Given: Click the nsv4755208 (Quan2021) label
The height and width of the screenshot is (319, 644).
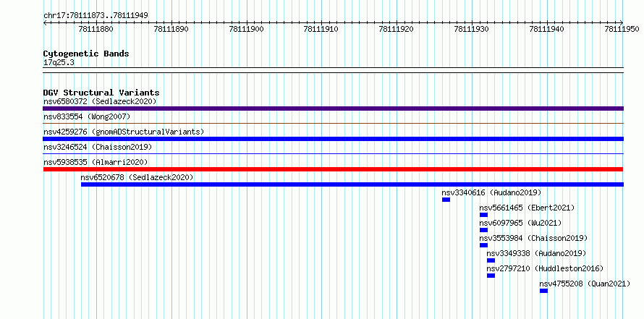Looking at the screenshot, I should 585,284.
